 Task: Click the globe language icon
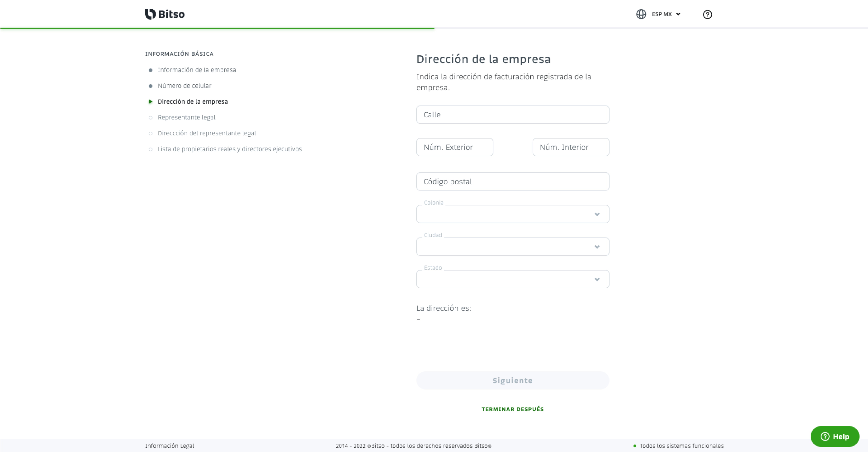click(641, 14)
